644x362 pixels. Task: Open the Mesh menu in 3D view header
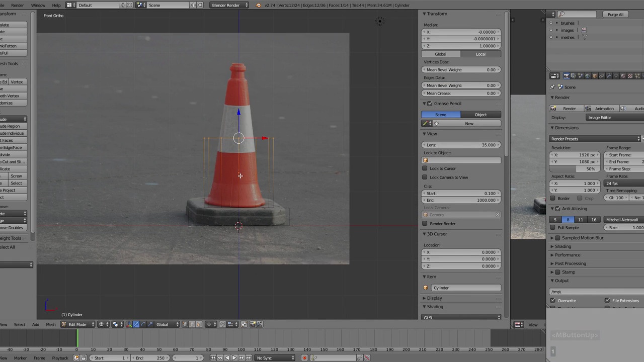pyautogui.click(x=51, y=324)
